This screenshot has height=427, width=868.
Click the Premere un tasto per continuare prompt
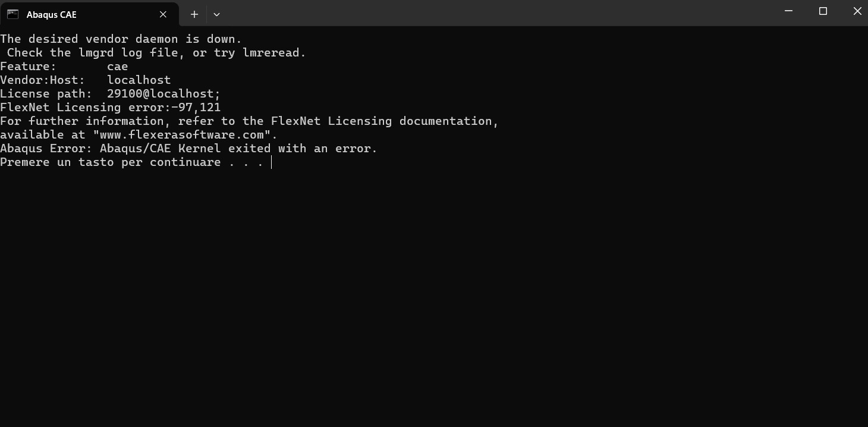pyautogui.click(x=131, y=162)
